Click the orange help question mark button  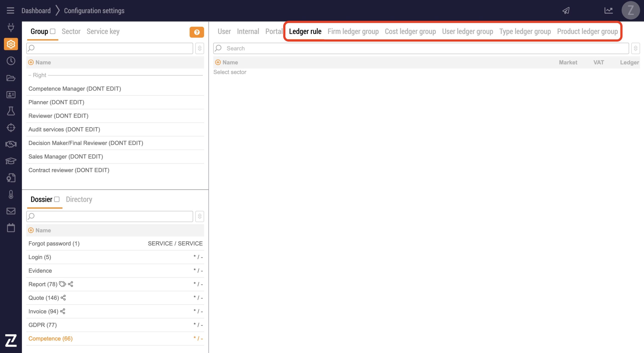pyautogui.click(x=197, y=32)
